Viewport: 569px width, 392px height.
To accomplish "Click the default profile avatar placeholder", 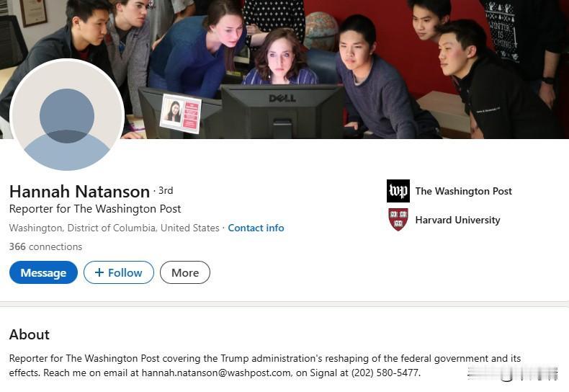I will pyautogui.click(x=67, y=115).
